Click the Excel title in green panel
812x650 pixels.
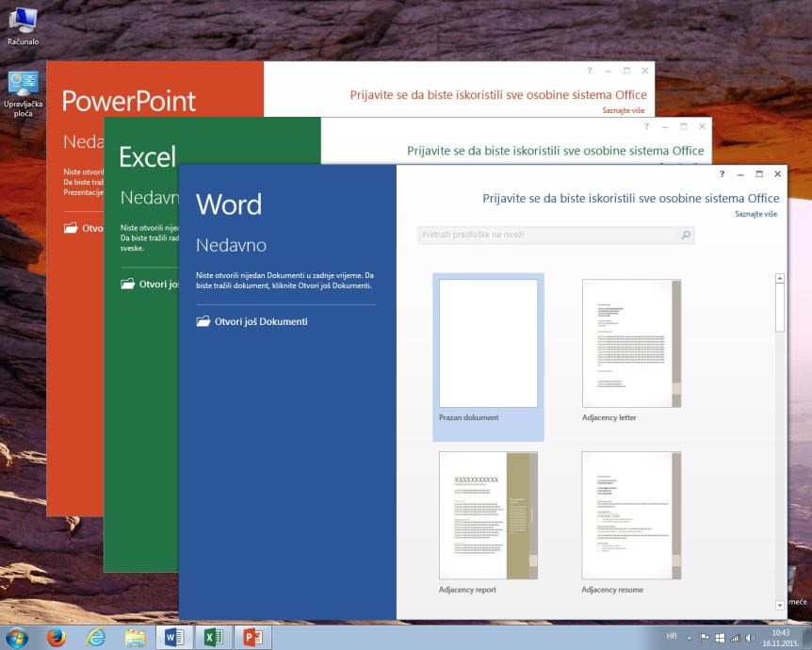pos(148,157)
